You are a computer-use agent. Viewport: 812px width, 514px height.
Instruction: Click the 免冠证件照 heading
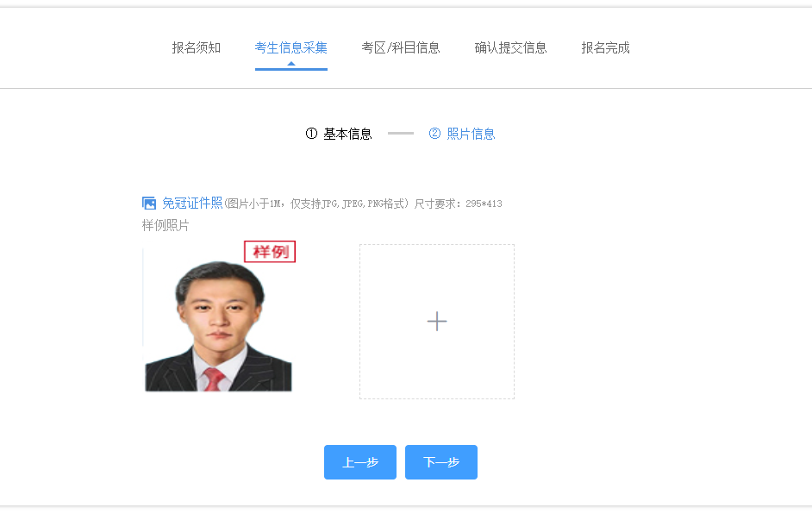[192, 204]
